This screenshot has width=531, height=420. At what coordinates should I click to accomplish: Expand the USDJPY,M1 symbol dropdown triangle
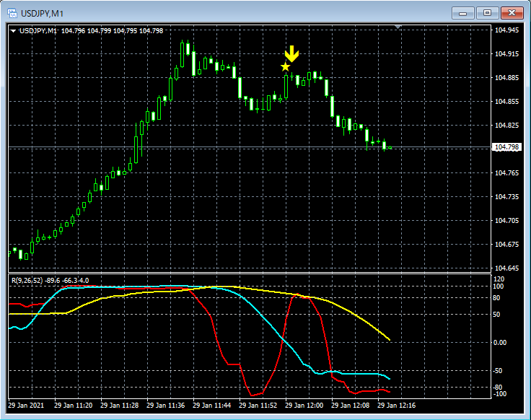click(13, 31)
